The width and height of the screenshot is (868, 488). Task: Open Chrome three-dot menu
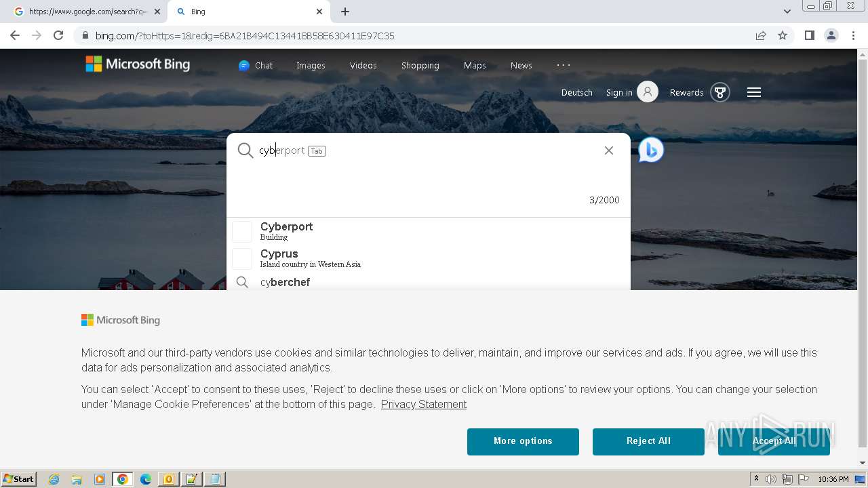(853, 35)
